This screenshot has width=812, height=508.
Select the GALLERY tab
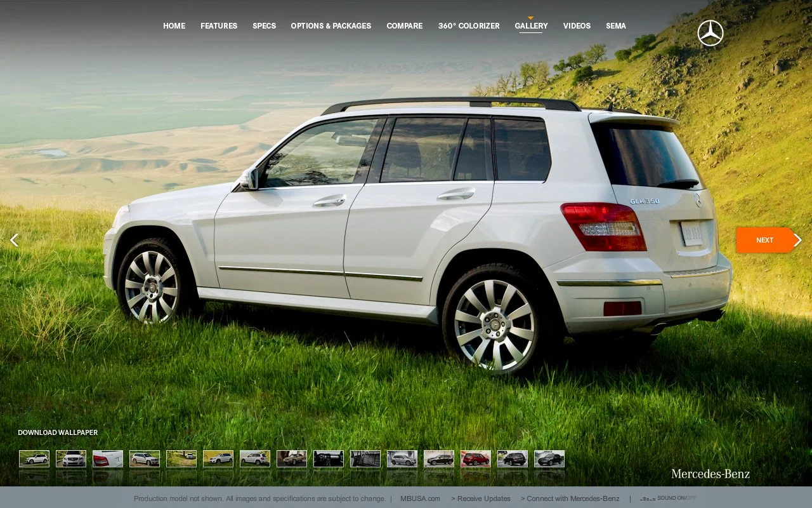pyautogui.click(x=531, y=26)
